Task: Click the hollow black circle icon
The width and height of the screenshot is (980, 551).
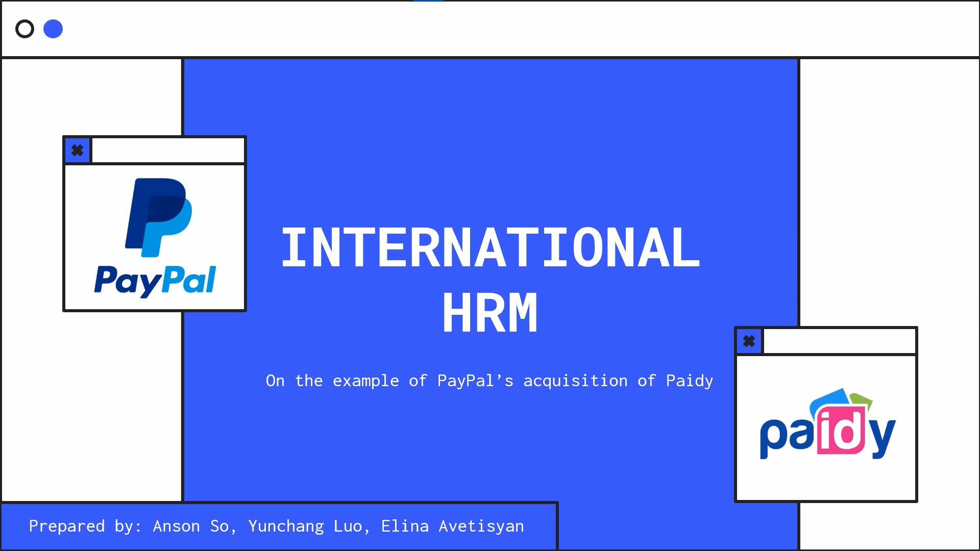Action: (24, 29)
